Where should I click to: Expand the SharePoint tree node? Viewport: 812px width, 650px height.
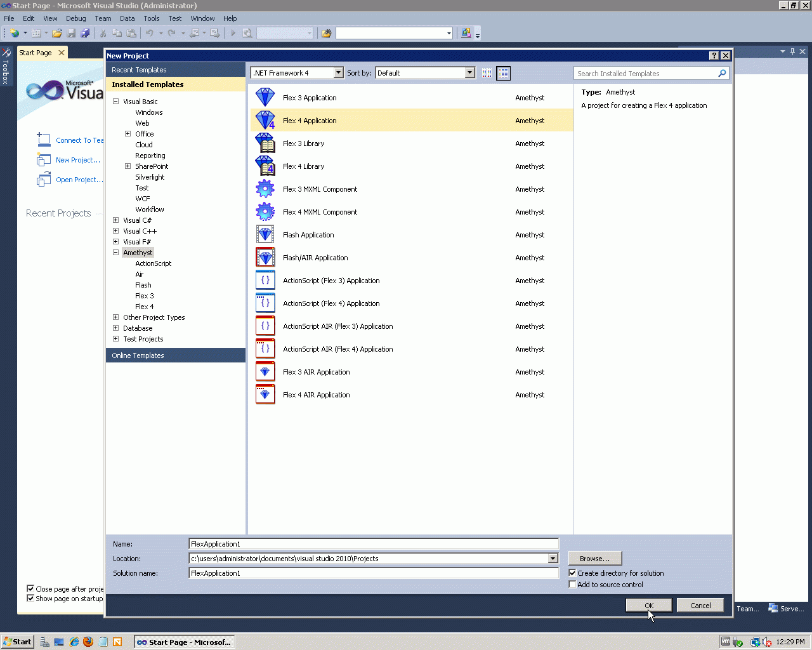coord(128,166)
